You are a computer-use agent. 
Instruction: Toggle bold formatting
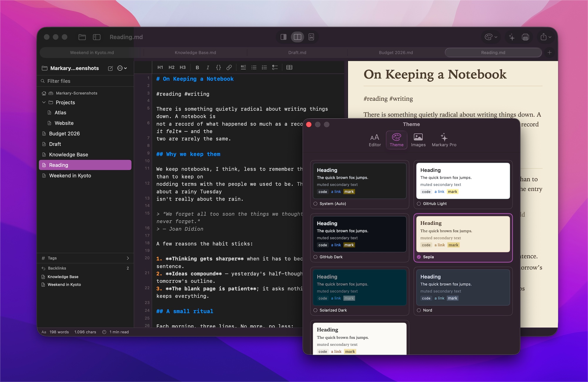point(197,67)
